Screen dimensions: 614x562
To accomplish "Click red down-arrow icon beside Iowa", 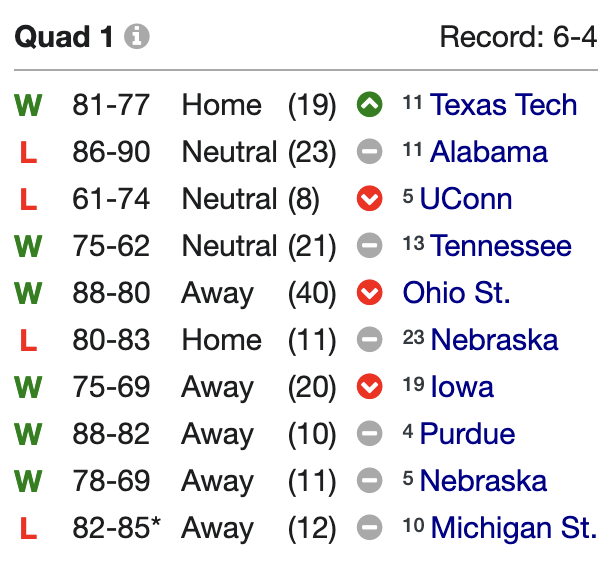I will point(369,387).
